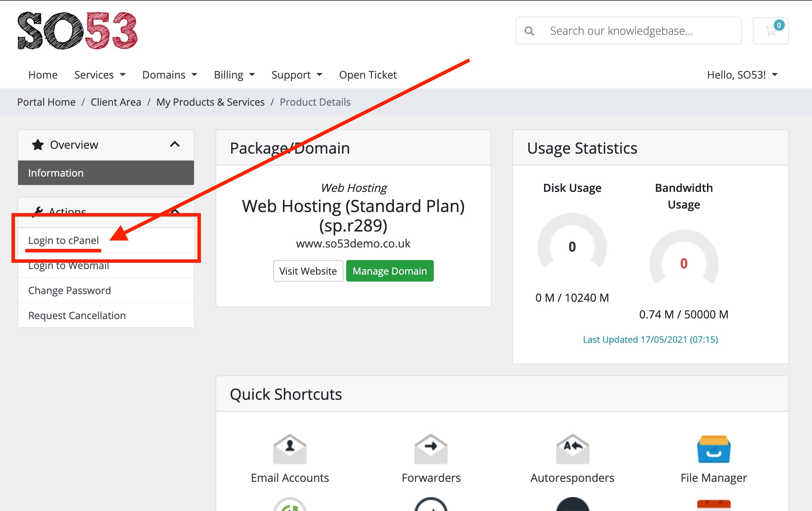
Task: Click Forwarders label text
Action: coord(431,478)
